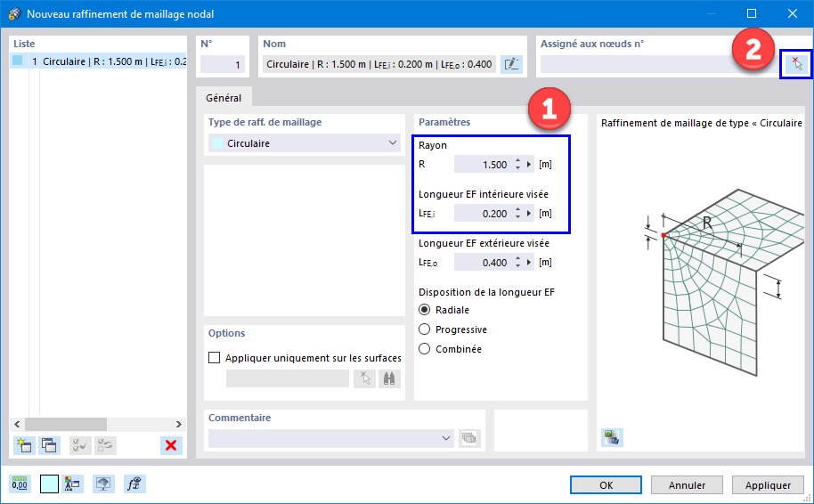
Task: Click the LFE,i stepper arrows
Action: tap(517, 214)
